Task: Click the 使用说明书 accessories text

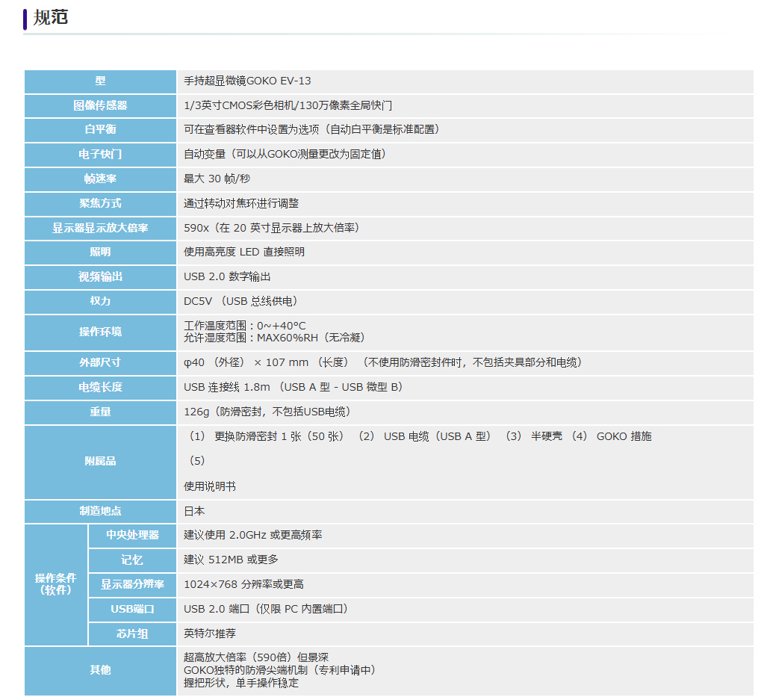Action: tap(210, 486)
